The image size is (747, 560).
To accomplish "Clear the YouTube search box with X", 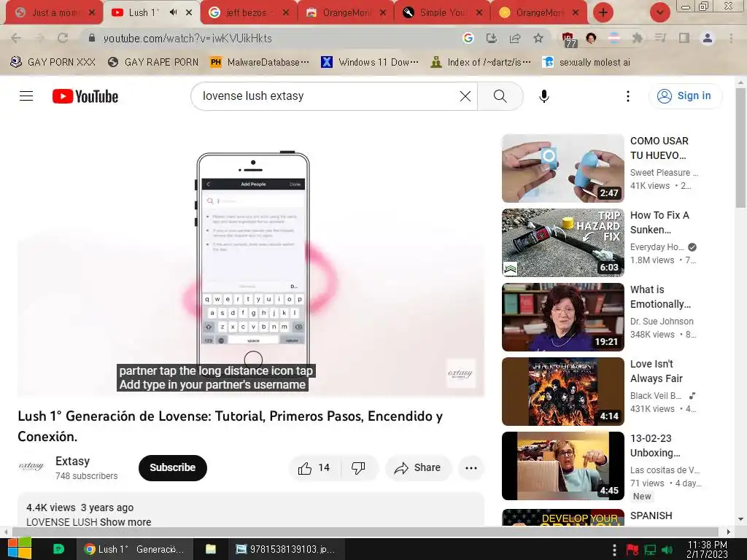I will coord(465,96).
